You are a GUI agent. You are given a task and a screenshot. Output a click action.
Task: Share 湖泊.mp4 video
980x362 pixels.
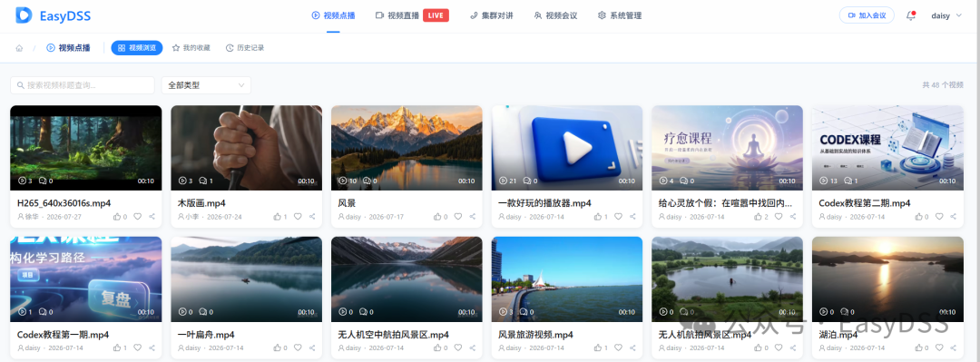pos(954,347)
